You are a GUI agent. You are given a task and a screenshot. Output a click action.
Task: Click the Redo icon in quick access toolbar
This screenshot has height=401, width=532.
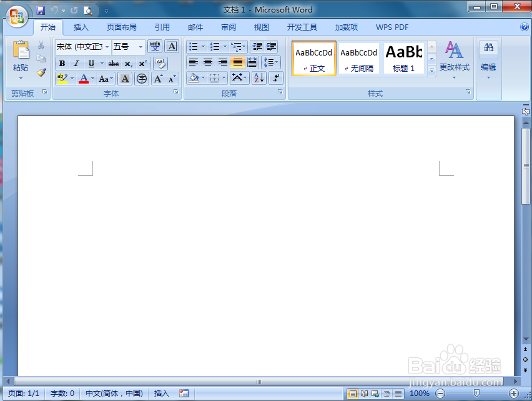coord(74,11)
